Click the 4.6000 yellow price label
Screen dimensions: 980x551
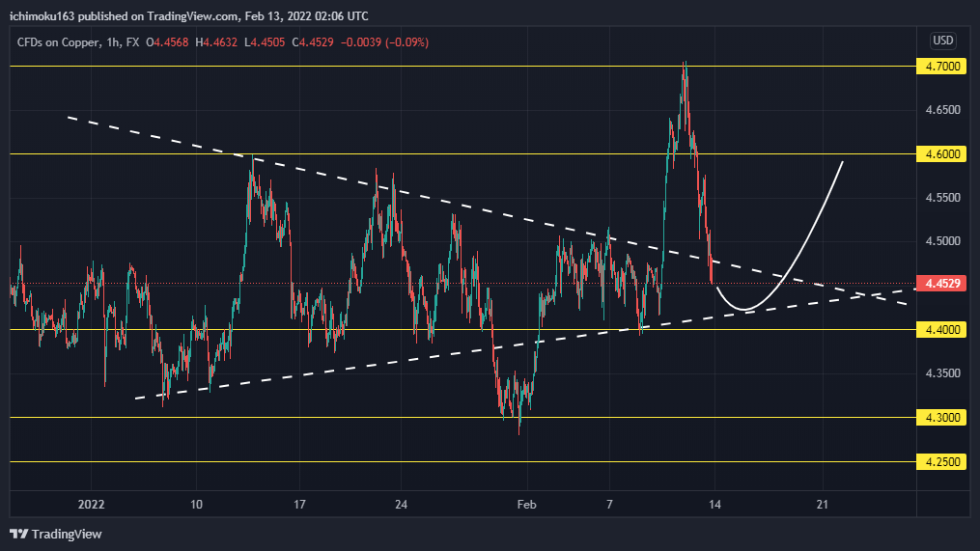coord(941,153)
